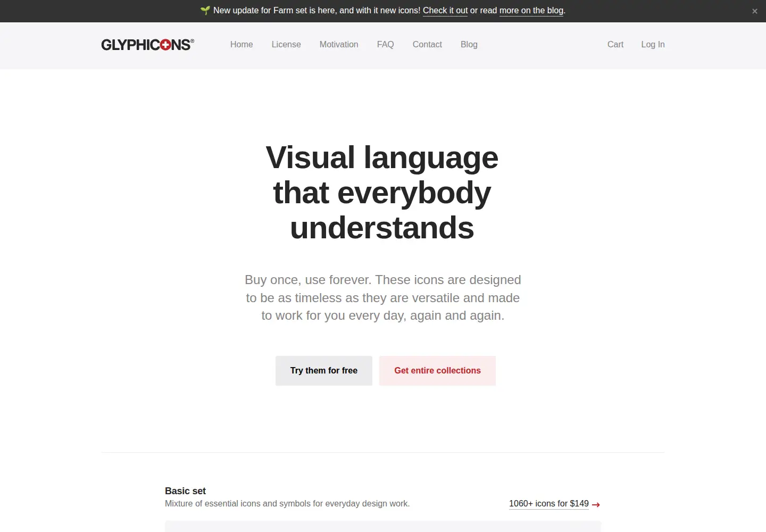This screenshot has height=532, width=766.
Task: Click the 'Try them for free' button
Action: 324,371
